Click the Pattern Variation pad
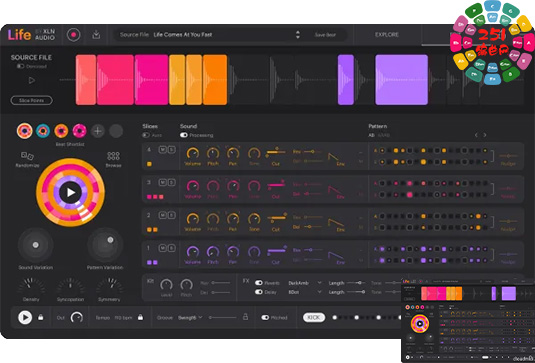Viewport: 535px width, 363px height. tap(105, 245)
